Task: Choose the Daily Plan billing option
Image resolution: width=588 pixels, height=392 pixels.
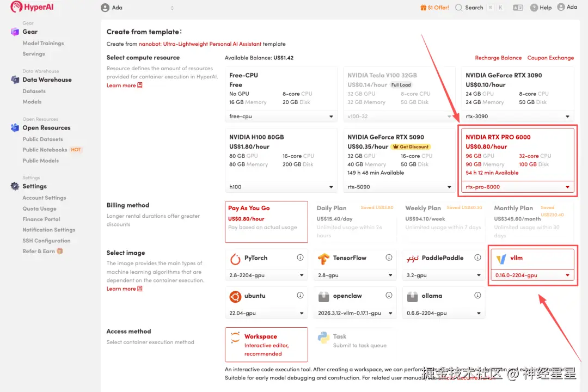Action: 355,222
